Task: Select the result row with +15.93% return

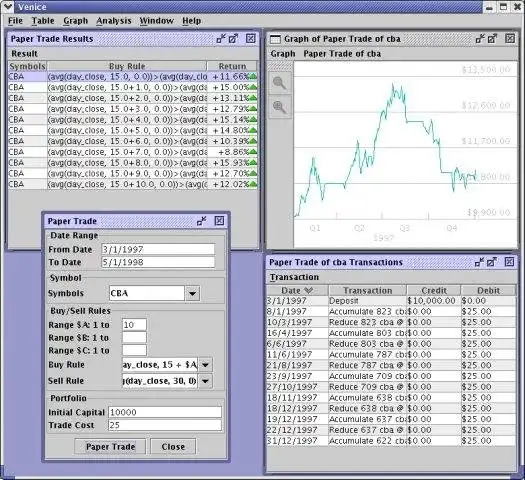Action: 133,163
